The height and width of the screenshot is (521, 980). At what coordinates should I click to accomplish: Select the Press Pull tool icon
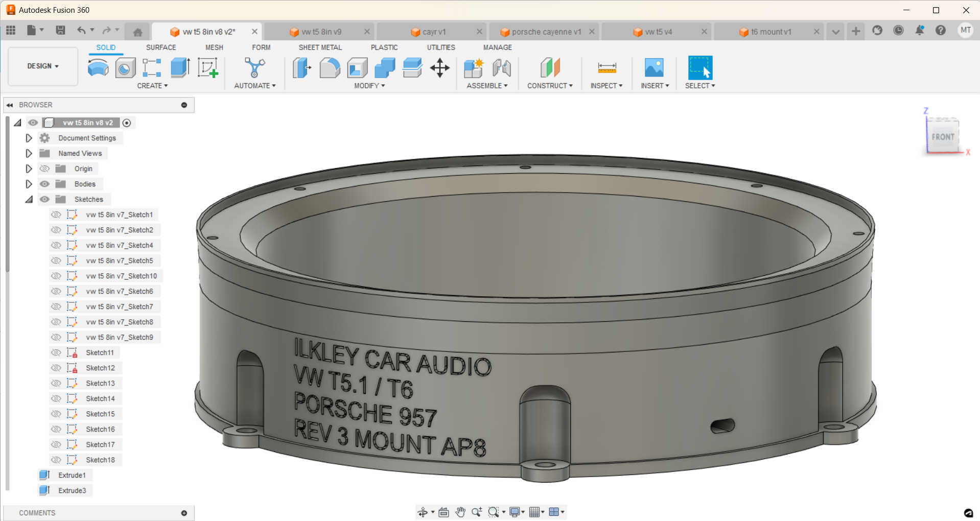coord(302,67)
